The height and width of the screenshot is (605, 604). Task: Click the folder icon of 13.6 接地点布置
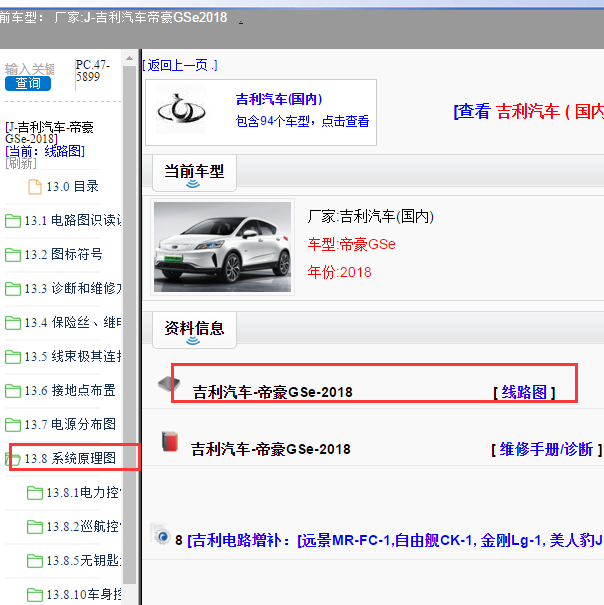13,390
